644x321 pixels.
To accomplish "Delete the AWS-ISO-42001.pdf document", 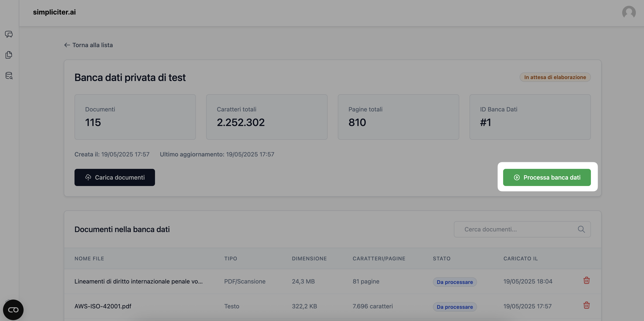I will [586, 305].
